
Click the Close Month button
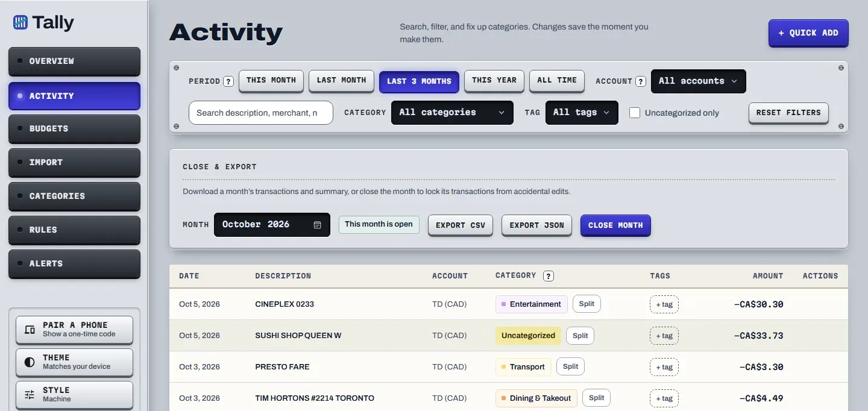point(615,225)
